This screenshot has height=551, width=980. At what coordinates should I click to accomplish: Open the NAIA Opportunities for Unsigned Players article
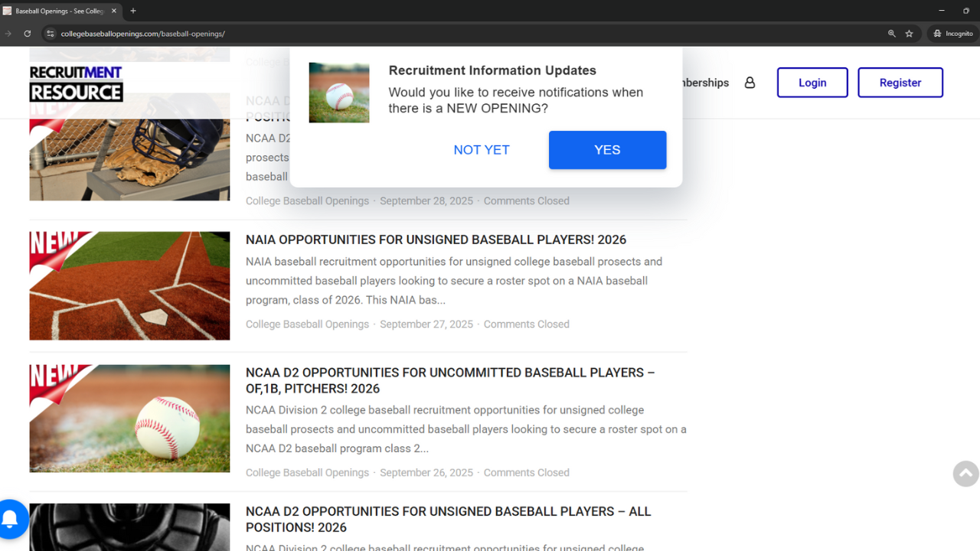tap(436, 239)
